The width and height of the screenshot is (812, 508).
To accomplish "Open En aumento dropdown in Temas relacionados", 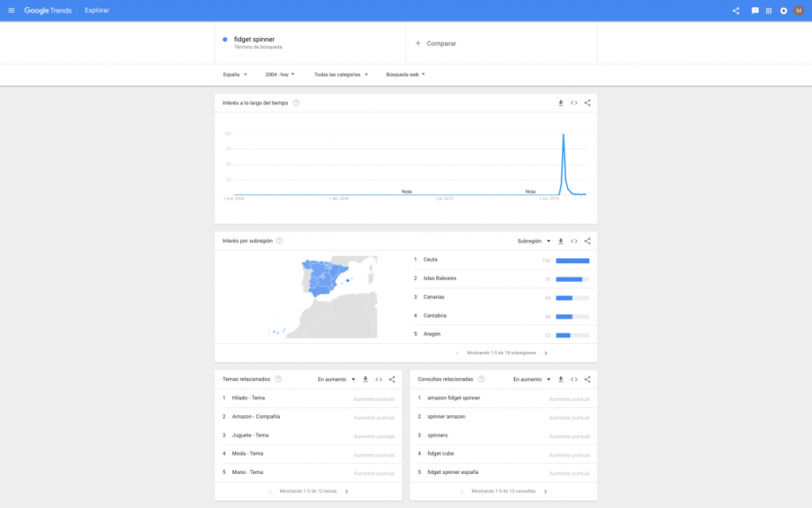I will point(336,379).
